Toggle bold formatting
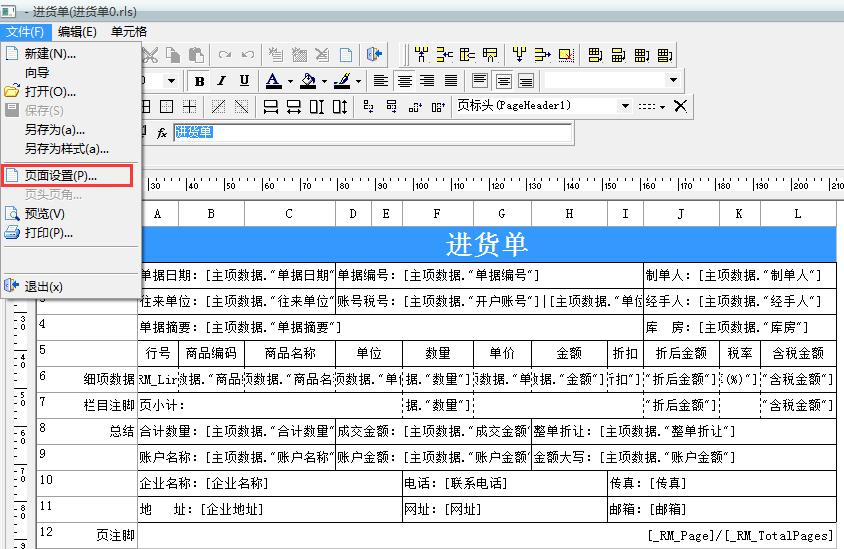Screen dimensions: 844x549 tap(200, 81)
